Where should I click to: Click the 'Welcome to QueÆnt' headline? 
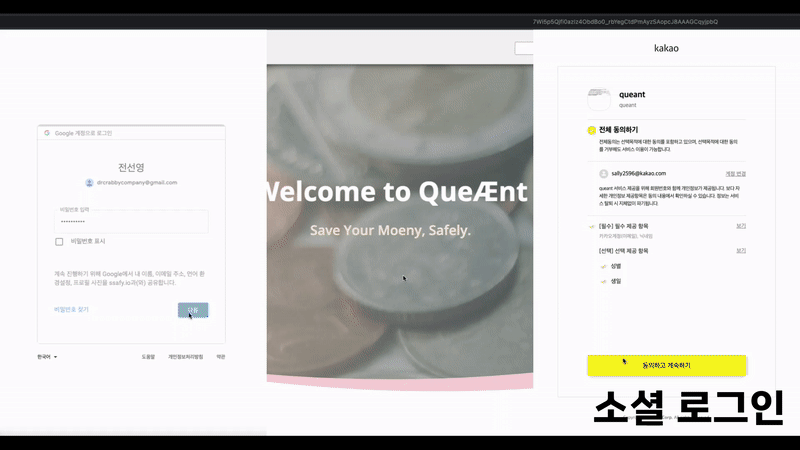tap(397, 192)
